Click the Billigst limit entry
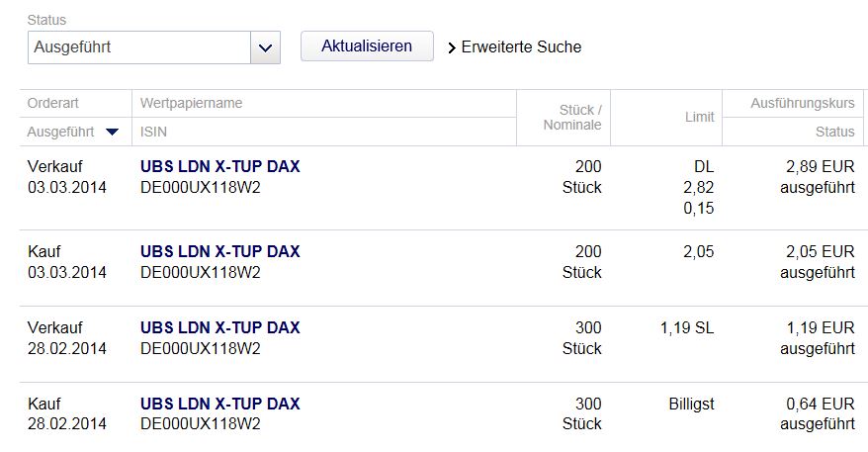This screenshot has width=868, height=452. [x=691, y=404]
